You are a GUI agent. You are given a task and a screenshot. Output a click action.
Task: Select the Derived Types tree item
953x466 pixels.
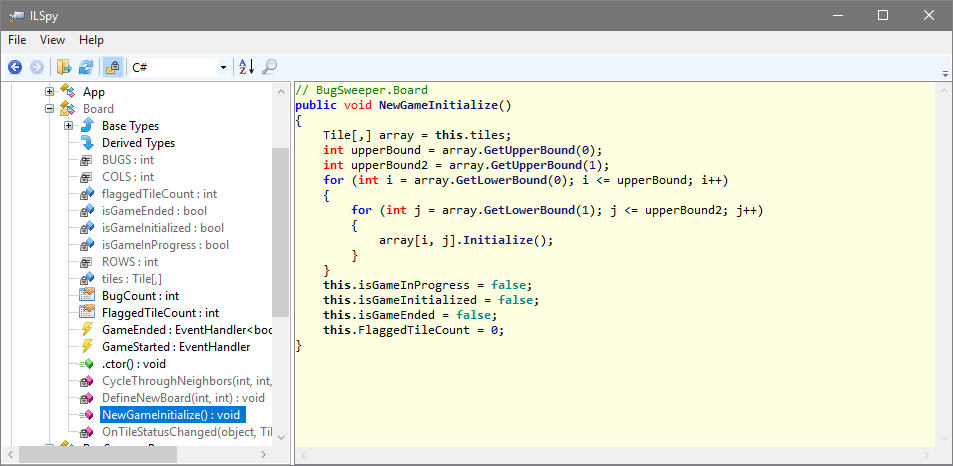(138, 143)
